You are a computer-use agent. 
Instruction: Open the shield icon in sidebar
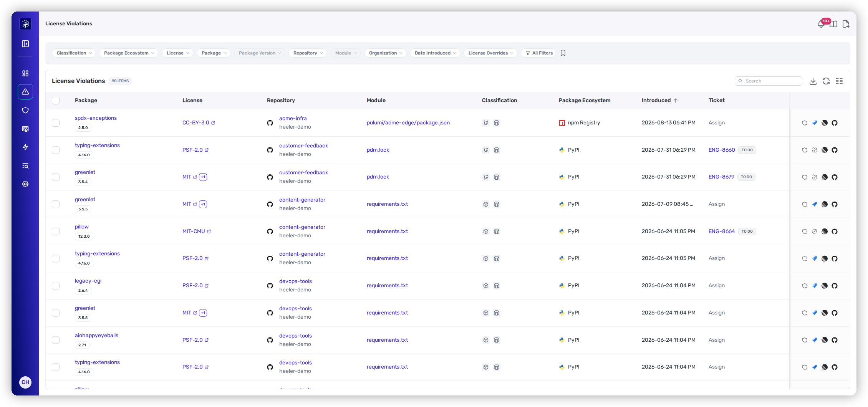pos(25,110)
